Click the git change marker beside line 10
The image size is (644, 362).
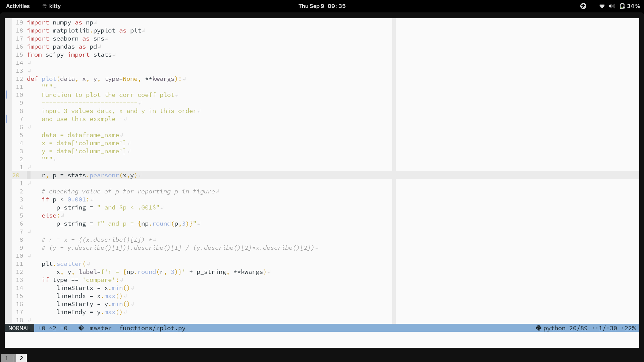[x=6, y=95]
